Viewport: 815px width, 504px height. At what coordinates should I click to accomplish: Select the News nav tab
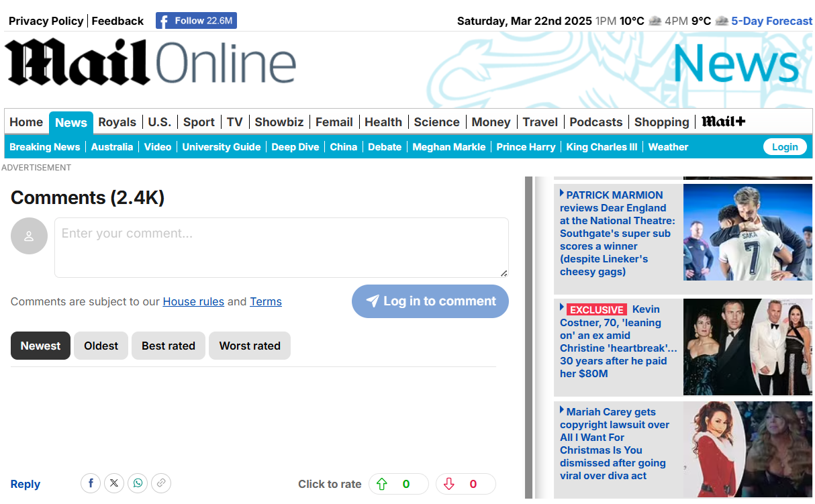(71, 122)
